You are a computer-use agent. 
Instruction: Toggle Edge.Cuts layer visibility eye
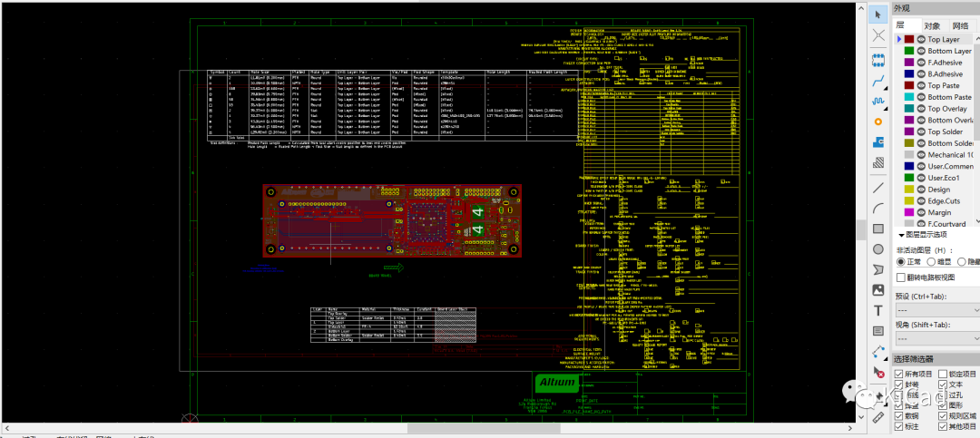921,200
